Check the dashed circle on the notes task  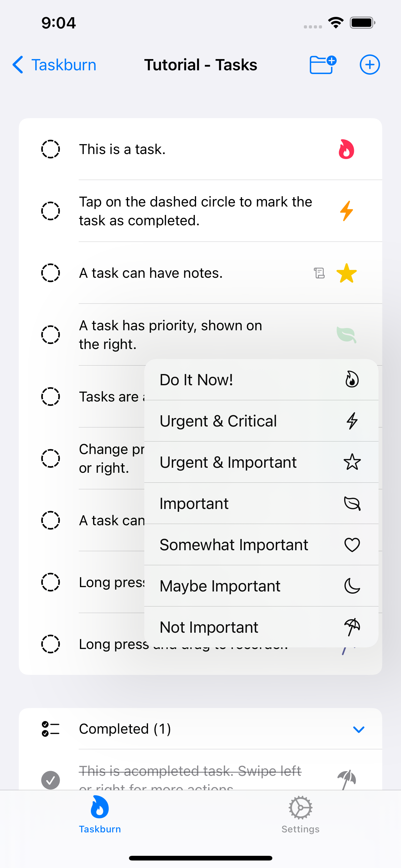(x=51, y=273)
